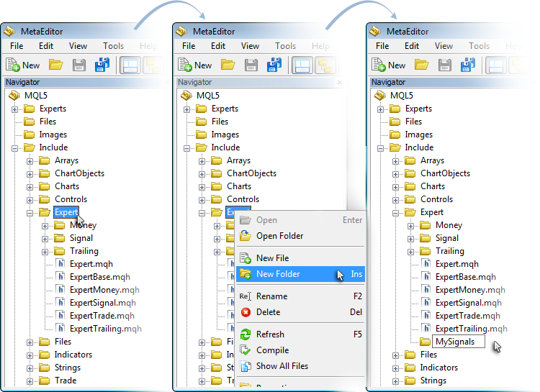Click the Save icon in left window toolbar
540x392 pixels.
79,65
